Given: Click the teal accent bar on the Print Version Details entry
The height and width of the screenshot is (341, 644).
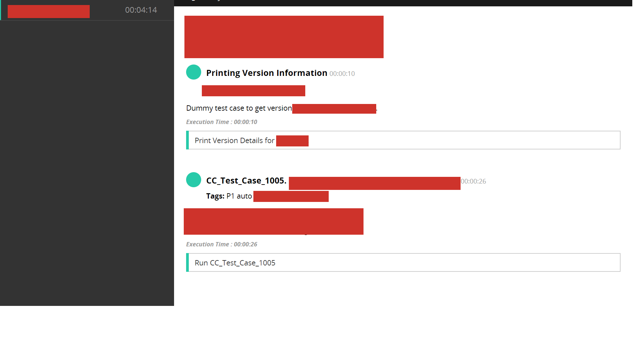Looking at the screenshot, I should point(187,140).
